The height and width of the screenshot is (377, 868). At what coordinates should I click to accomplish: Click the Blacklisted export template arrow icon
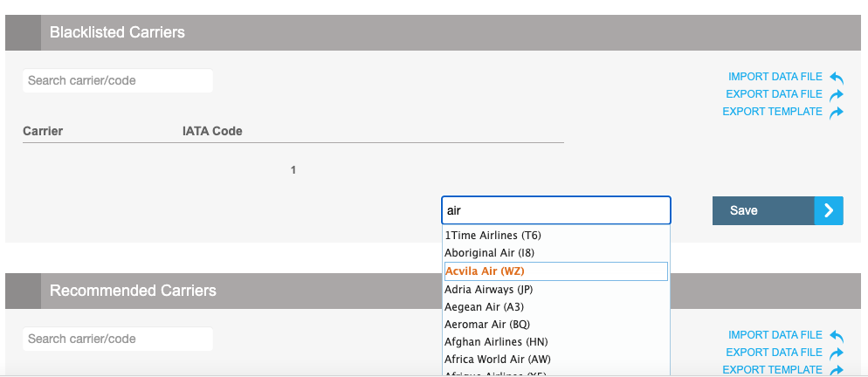pos(836,113)
